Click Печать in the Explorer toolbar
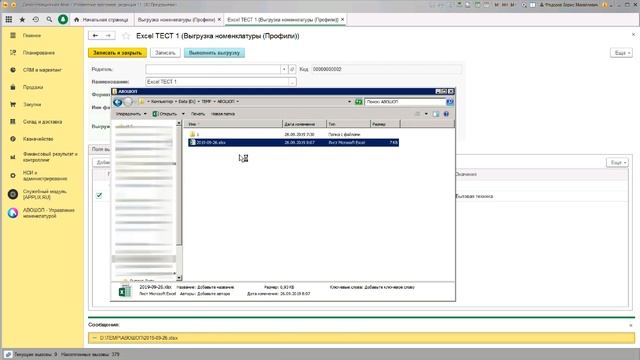The image size is (640, 360). [x=198, y=114]
